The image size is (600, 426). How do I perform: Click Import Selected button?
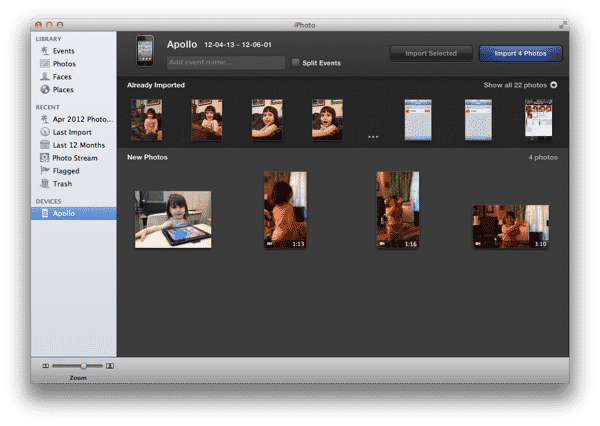(x=431, y=54)
